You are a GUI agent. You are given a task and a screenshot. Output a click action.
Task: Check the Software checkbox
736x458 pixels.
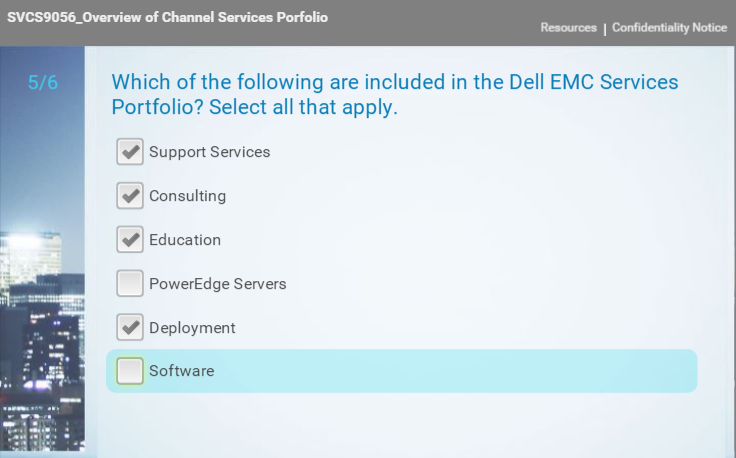(x=130, y=371)
